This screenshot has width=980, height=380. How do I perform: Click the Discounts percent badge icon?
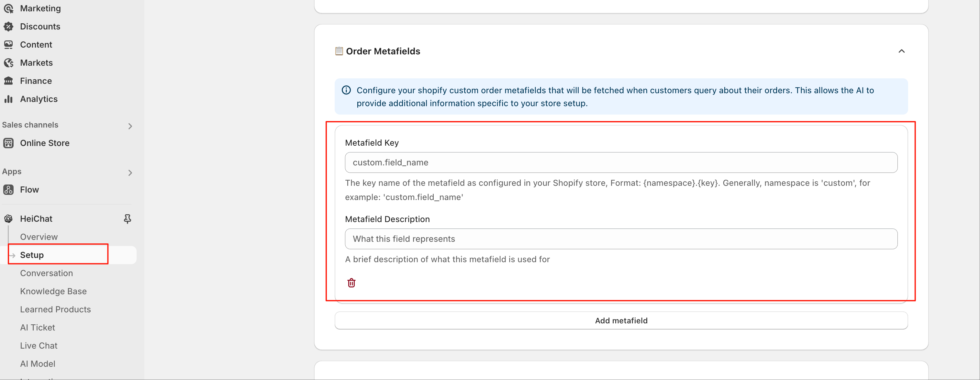(8, 27)
